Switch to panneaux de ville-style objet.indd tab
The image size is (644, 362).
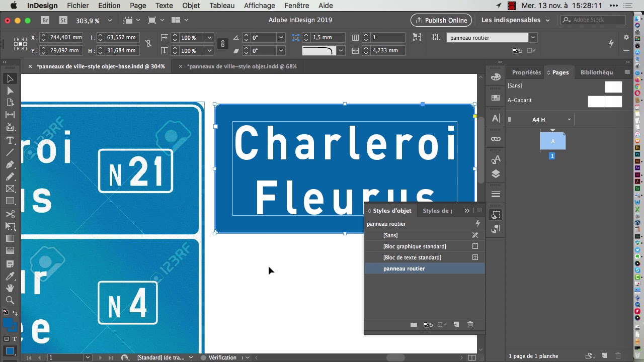(x=242, y=66)
